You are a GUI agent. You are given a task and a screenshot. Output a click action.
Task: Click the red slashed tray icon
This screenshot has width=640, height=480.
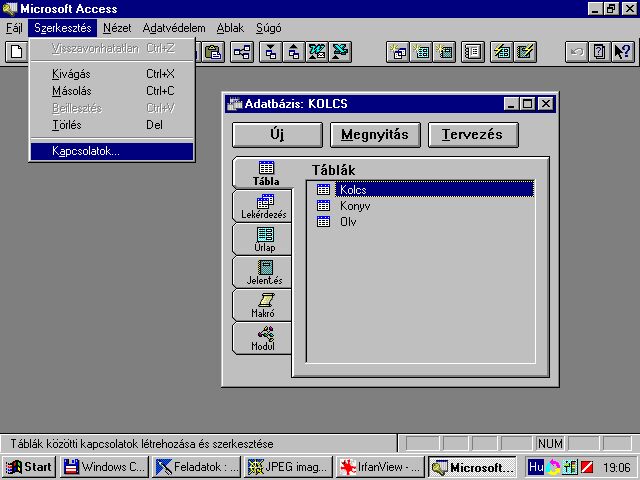[587, 467]
